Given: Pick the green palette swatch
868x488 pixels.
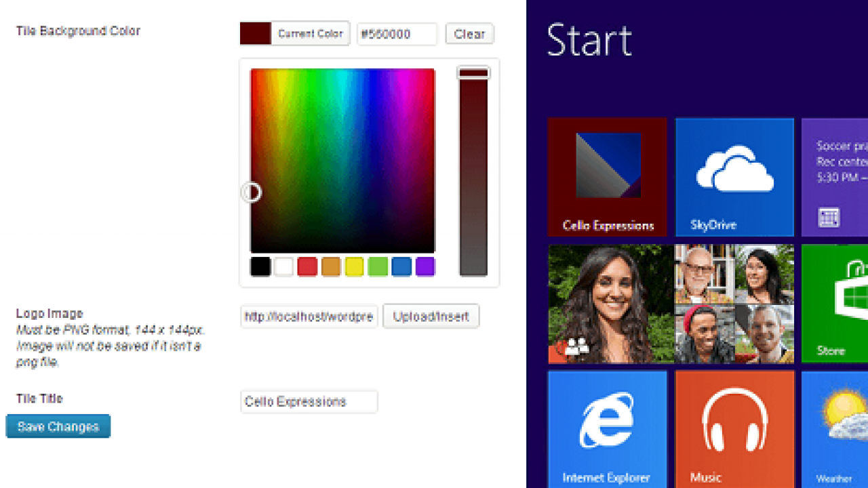Looking at the screenshot, I should point(378,266).
